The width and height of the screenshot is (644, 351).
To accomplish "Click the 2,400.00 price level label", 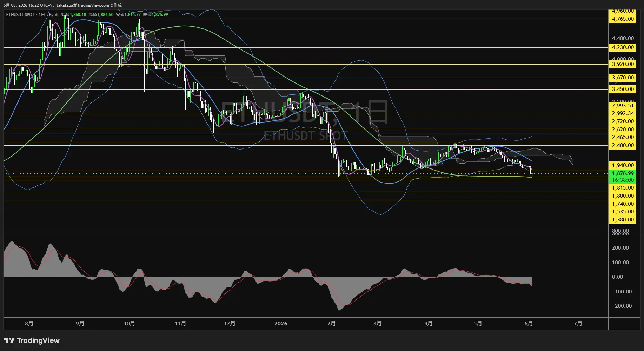I will tap(622, 145).
